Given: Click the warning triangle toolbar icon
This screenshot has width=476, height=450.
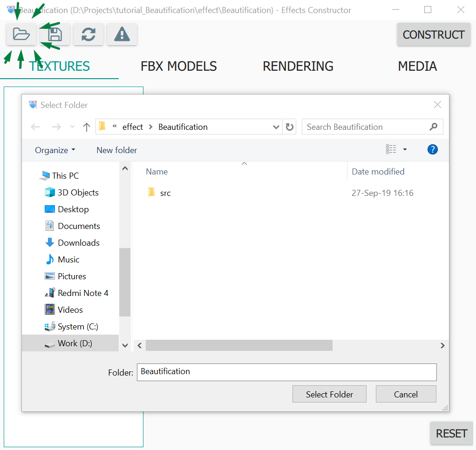Looking at the screenshot, I should 122,34.
